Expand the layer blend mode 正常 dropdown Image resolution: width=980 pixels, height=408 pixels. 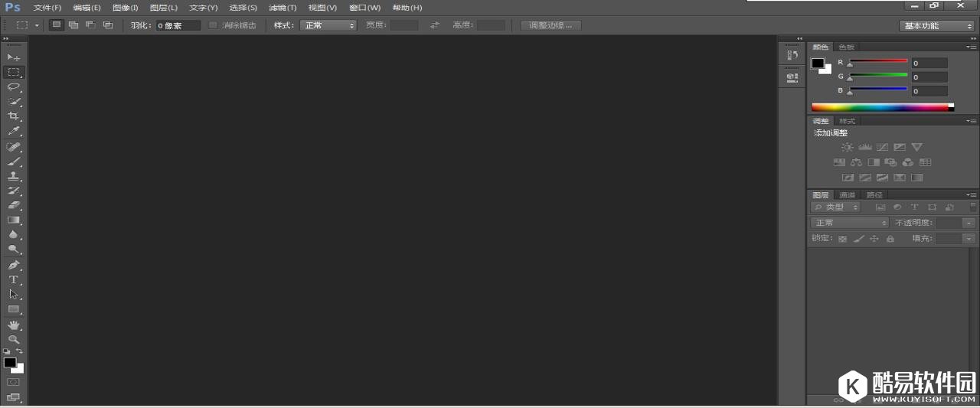[x=849, y=223]
